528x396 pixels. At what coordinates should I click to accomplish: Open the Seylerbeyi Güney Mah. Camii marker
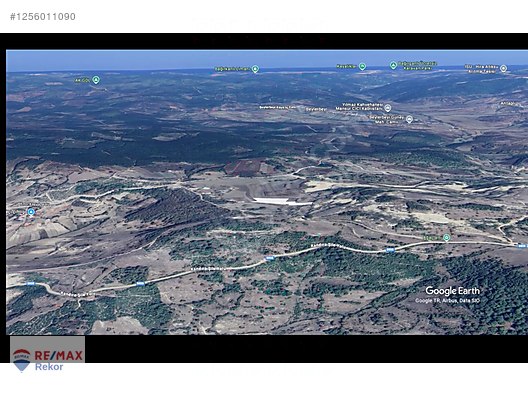409,119
